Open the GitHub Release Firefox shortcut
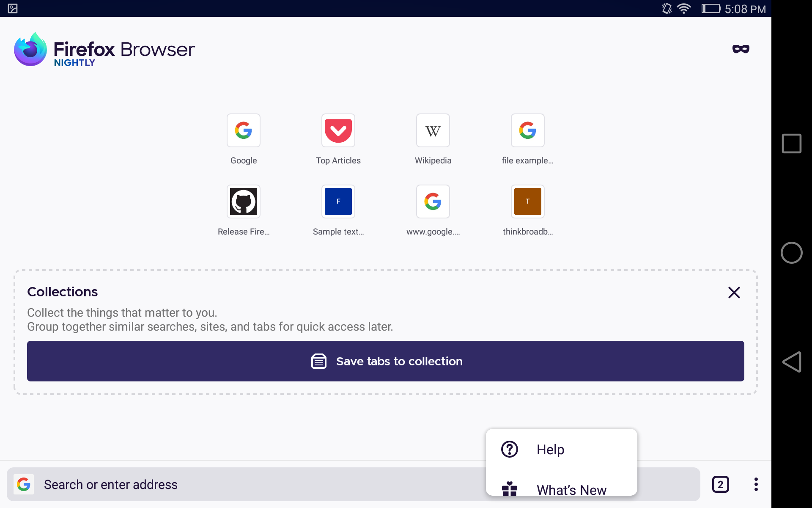This screenshot has width=812, height=508. coord(243,202)
